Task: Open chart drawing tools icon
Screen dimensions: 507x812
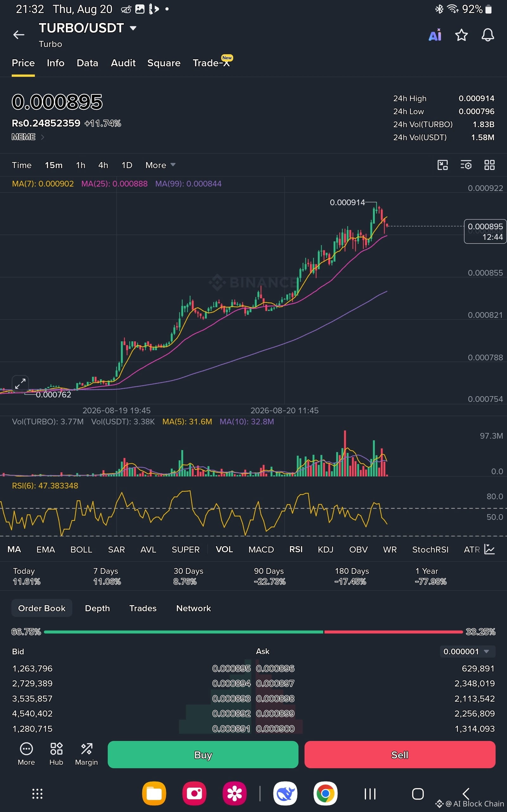Action: tap(443, 165)
